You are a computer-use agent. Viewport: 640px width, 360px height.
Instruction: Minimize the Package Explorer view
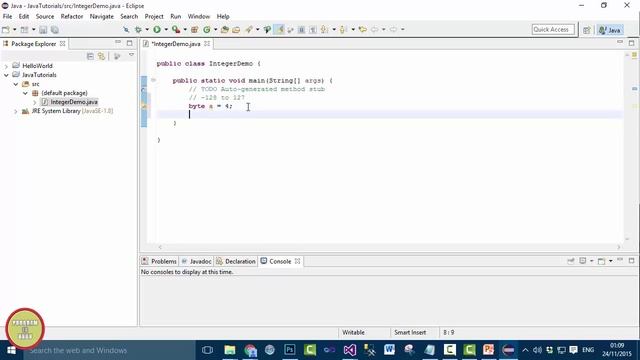tap(118, 43)
